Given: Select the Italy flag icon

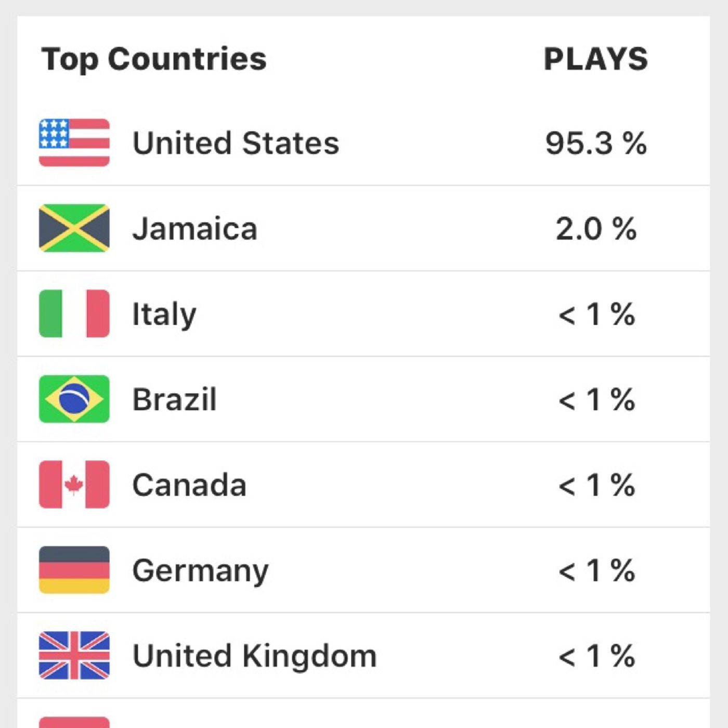Looking at the screenshot, I should (74, 314).
